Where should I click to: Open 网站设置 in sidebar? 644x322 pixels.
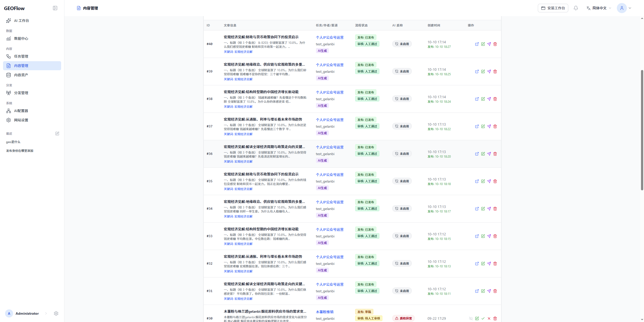click(x=32, y=120)
